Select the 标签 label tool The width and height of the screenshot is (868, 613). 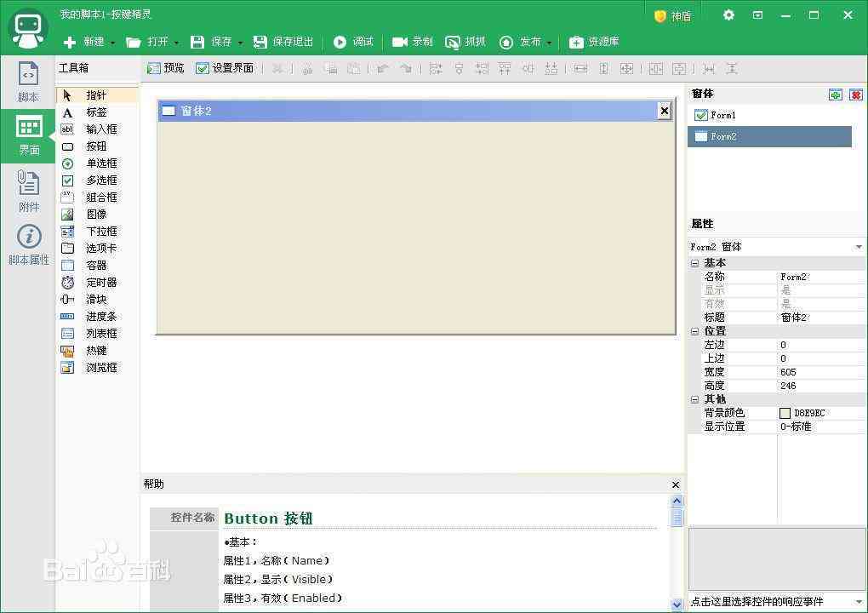(x=97, y=112)
